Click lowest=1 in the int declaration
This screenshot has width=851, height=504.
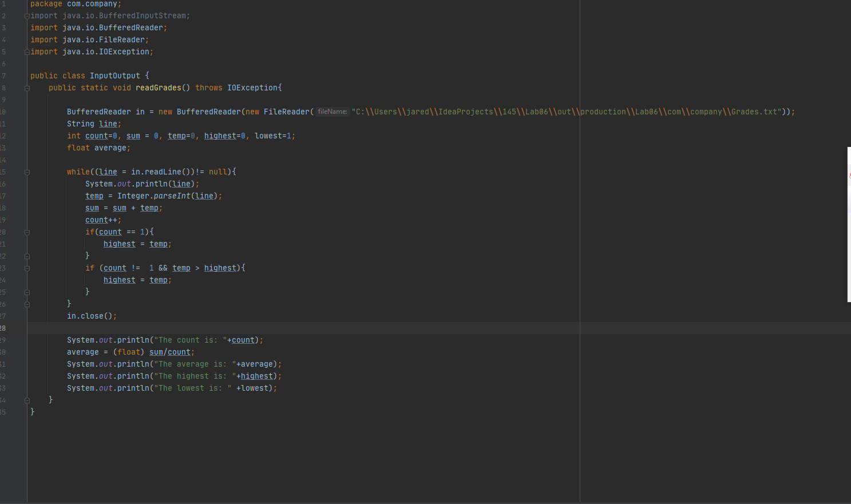273,136
